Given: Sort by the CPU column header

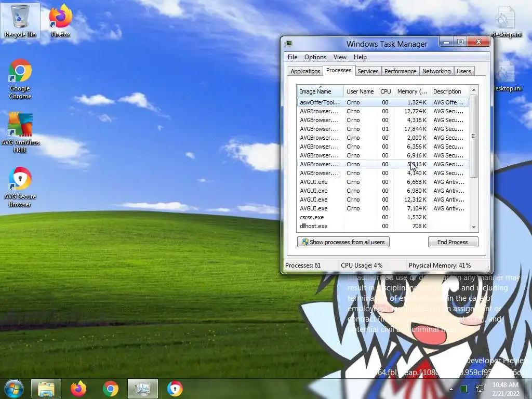Looking at the screenshot, I should [x=385, y=91].
